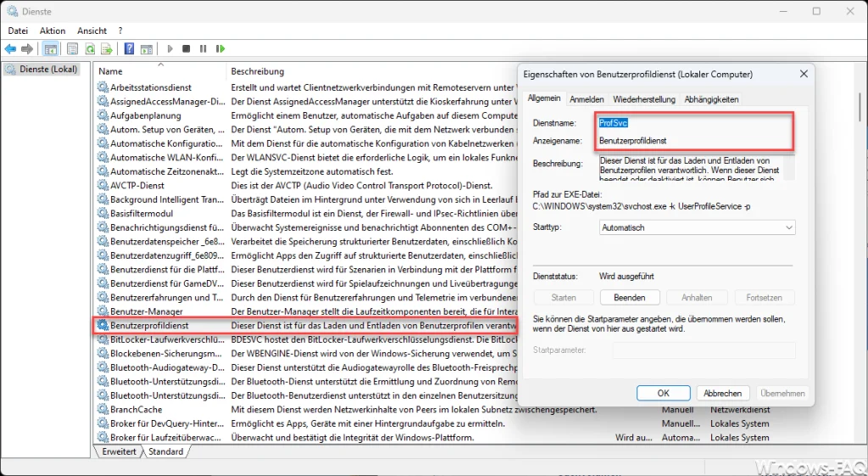Select the Autom. Setup von Geräten service

pos(167,129)
